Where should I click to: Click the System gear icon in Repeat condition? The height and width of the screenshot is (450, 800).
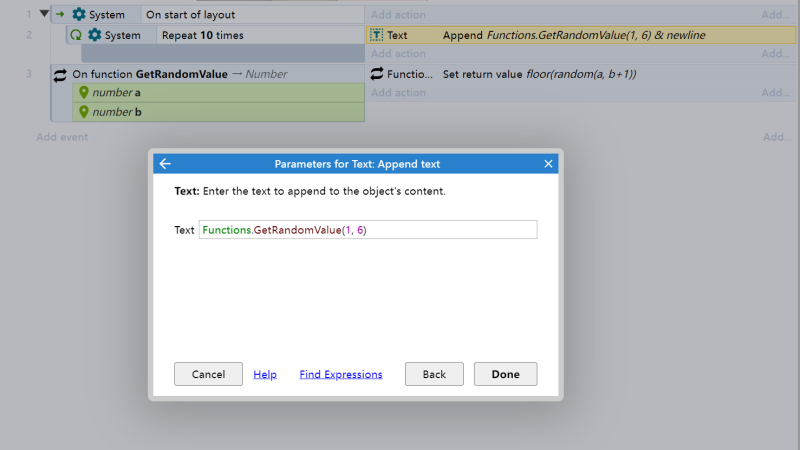[x=95, y=35]
